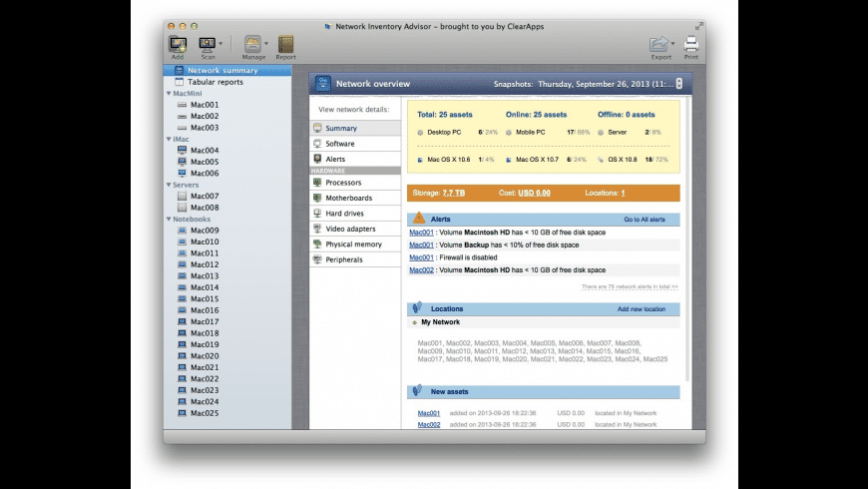Collapse the Servers group triangle
Image resolution: width=868 pixels, height=489 pixels.
click(x=169, y=185)
